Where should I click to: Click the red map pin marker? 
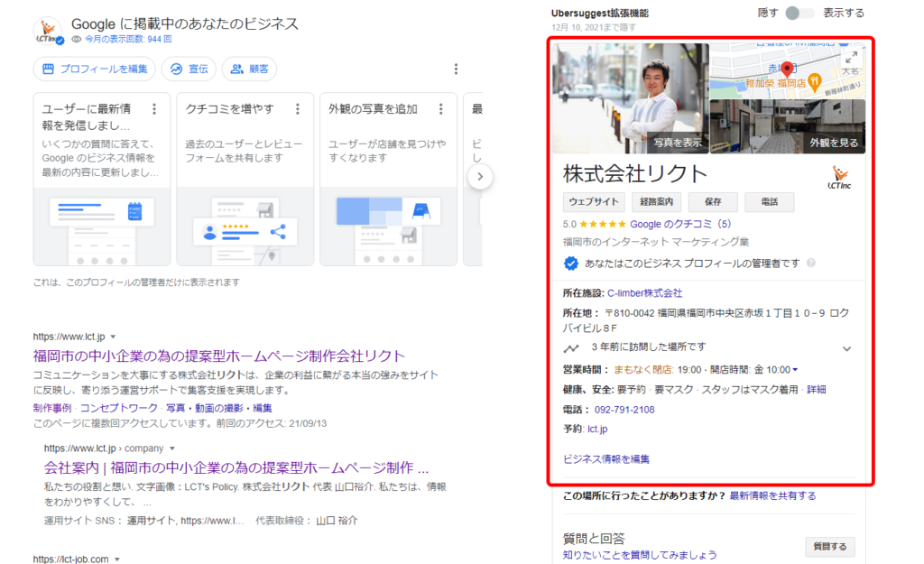click(787, 69)
